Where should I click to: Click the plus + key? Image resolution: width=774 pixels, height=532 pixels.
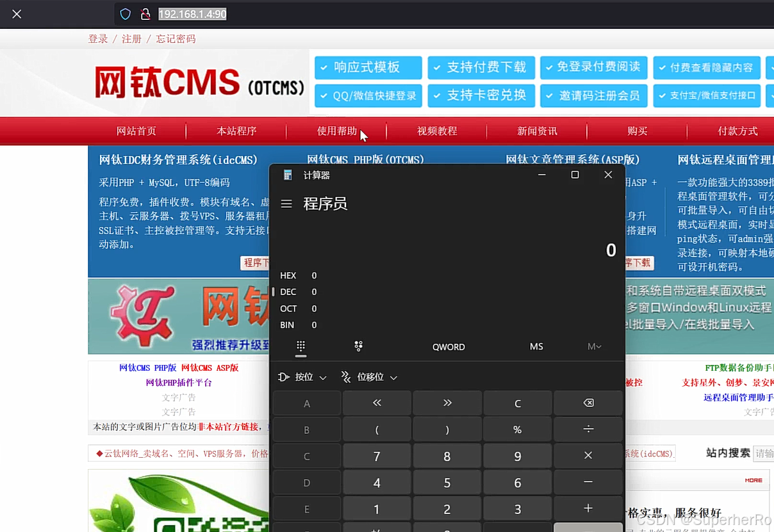click(588, 509)
